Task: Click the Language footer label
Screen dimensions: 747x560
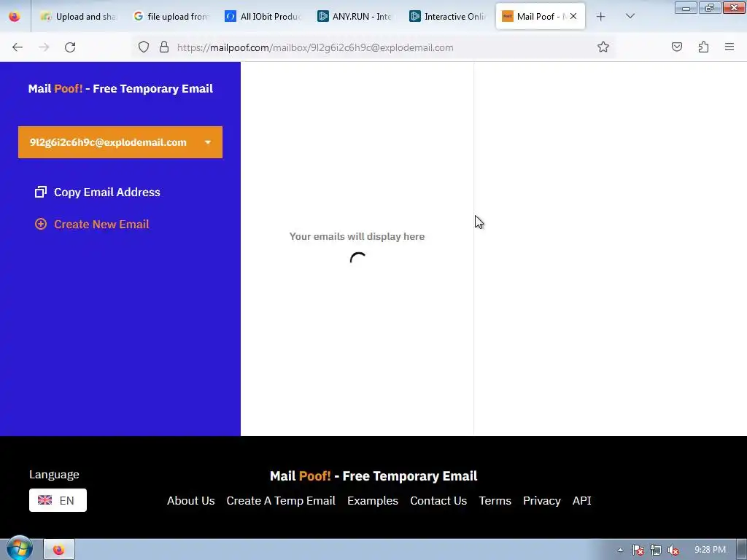Action: point(54,475)
